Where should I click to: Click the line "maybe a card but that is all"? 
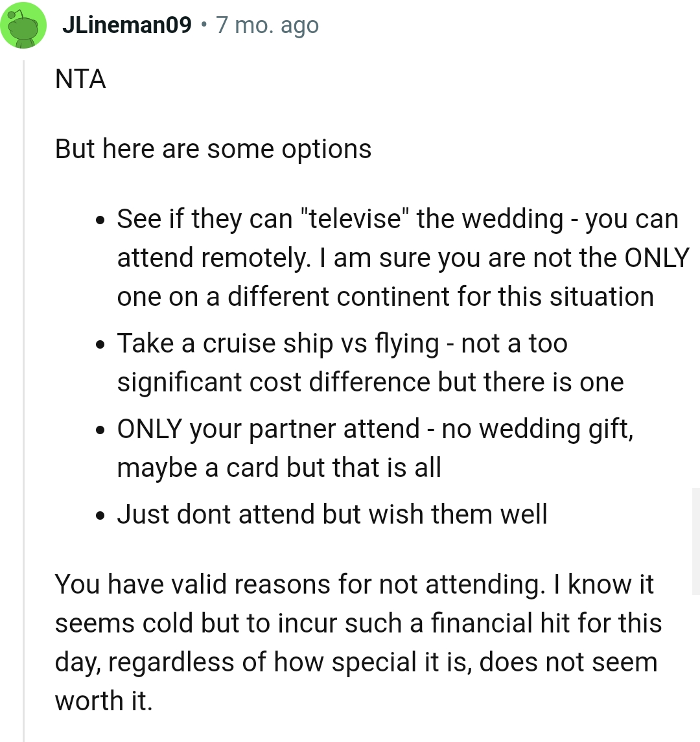click(279, 468)
